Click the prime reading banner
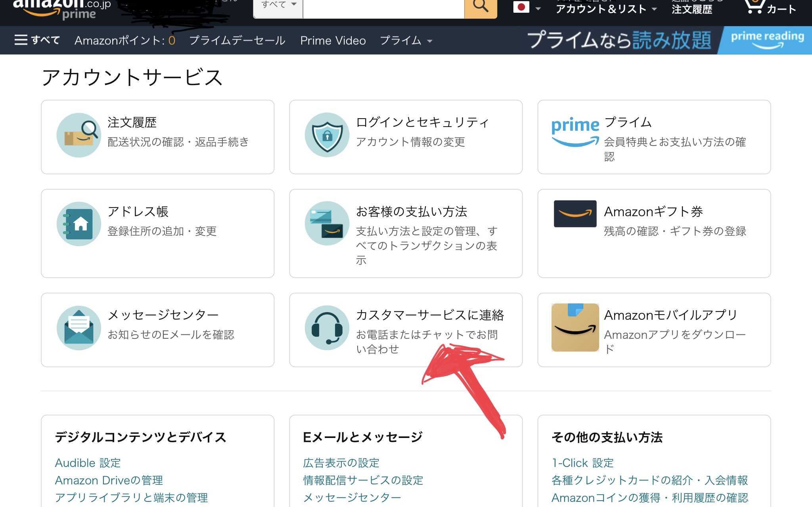The image size is (812, 507). [766, 37]
